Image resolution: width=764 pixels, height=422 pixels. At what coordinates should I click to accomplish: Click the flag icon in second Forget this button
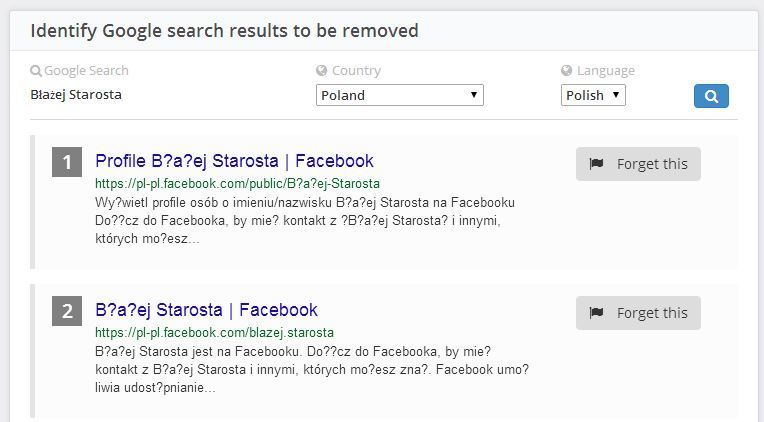(x=597, y=313)
